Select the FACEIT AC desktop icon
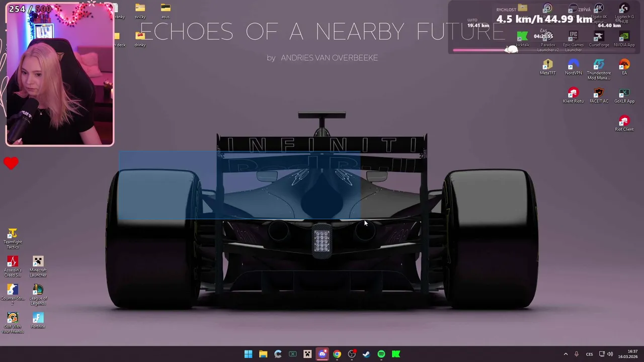 pyautogui.click(x=599, y=96)
